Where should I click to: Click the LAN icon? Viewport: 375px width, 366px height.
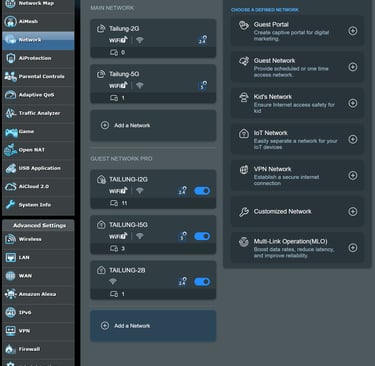tap(10, 258)
